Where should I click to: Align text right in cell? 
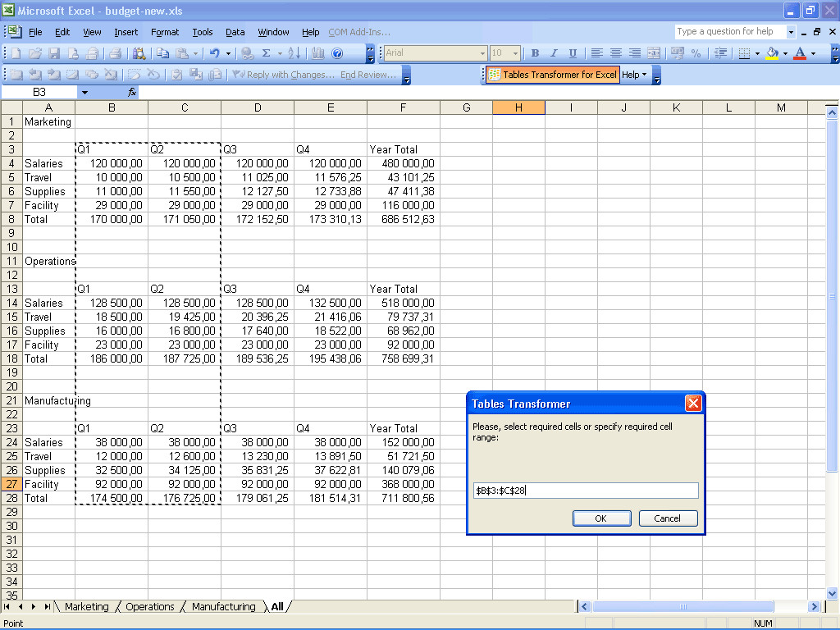pyautogui.click(x=635, y=53)
